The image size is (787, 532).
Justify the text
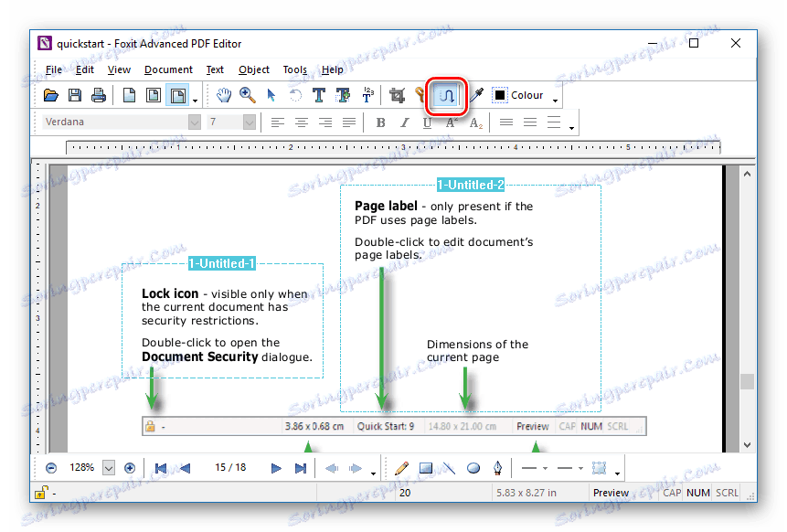[x=349, y=122]
